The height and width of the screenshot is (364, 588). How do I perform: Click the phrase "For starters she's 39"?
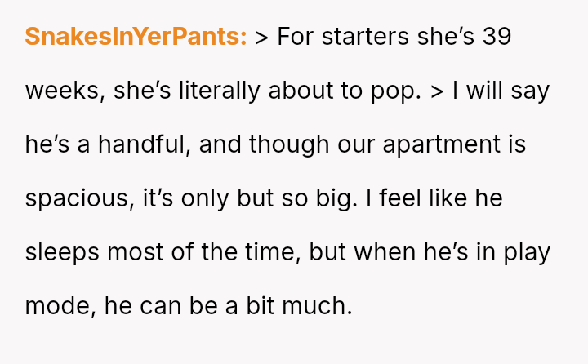394,37
